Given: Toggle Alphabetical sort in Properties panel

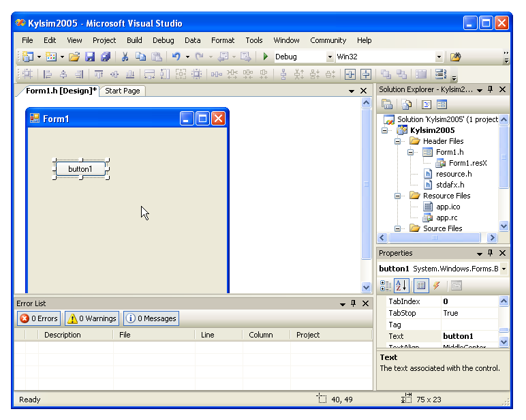Looking at the screenshot, I should coord(401,286).
